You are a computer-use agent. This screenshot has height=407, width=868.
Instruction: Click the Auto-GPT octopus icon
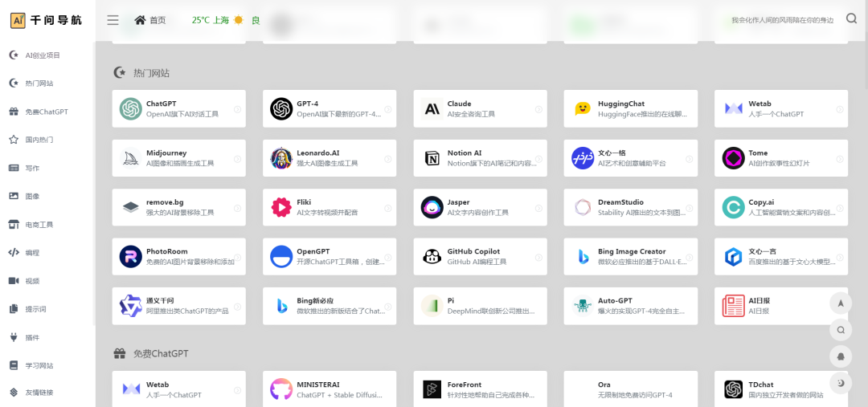[x=583, y=306]
